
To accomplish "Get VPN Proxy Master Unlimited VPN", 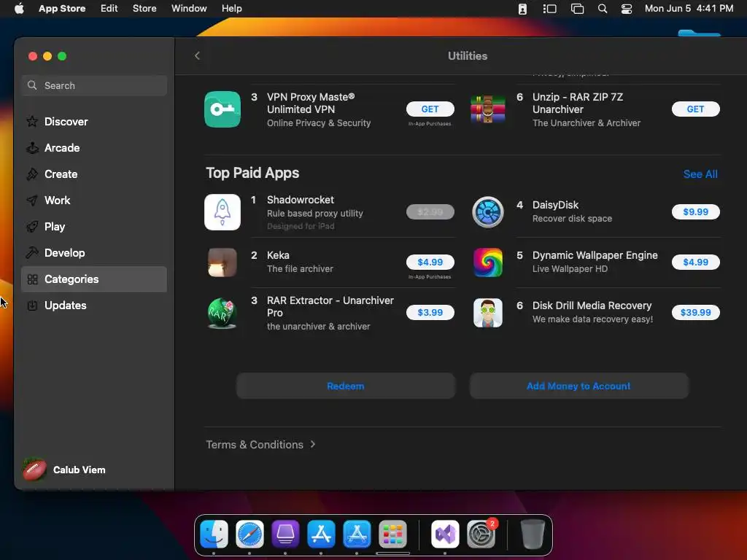I will [x=430, y=109].
